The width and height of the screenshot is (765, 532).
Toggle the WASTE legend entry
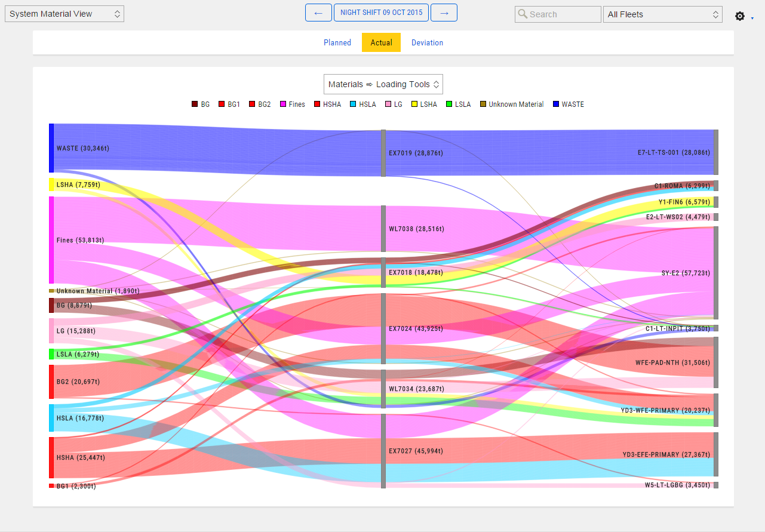pos(568,104)
